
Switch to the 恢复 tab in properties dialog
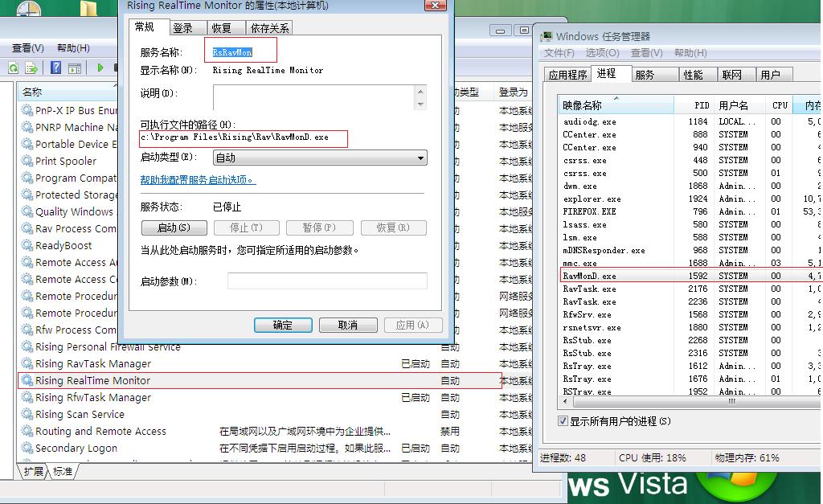tap(226, 28)
